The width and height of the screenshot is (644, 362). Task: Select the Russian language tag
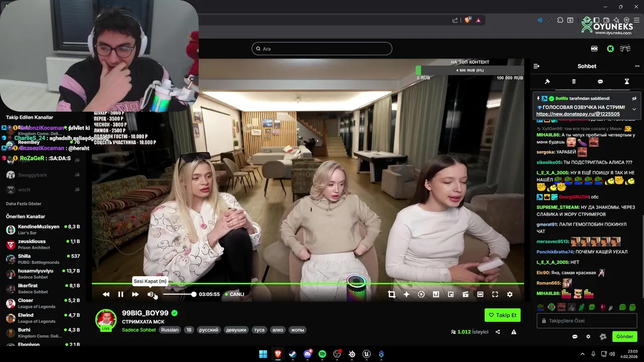coord(170,330)
